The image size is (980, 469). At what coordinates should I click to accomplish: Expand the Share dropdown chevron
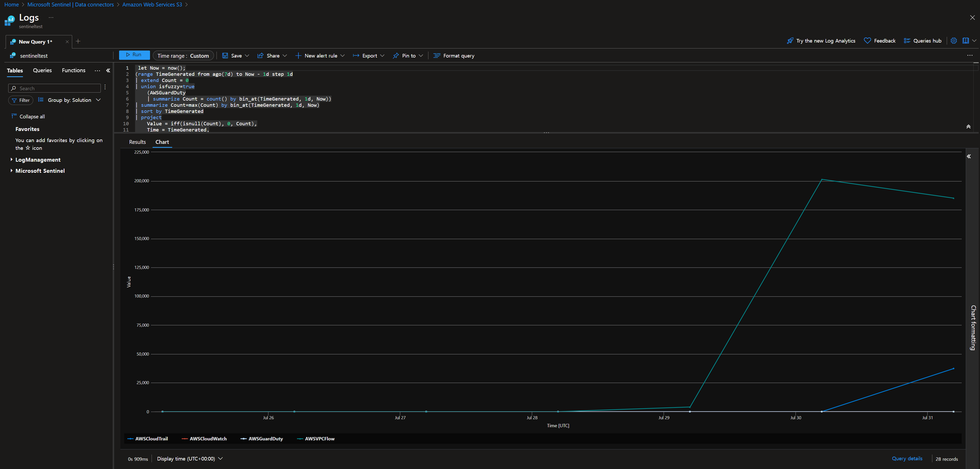click(x=285, y=56)
